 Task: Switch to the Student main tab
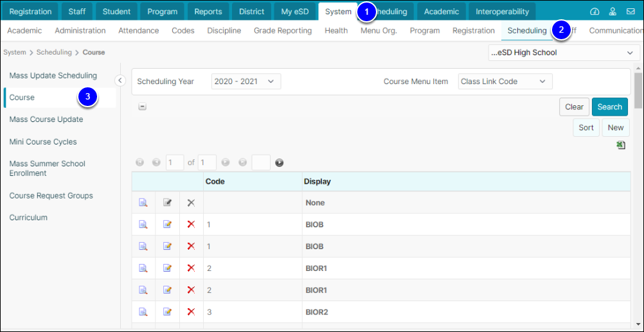116,12
